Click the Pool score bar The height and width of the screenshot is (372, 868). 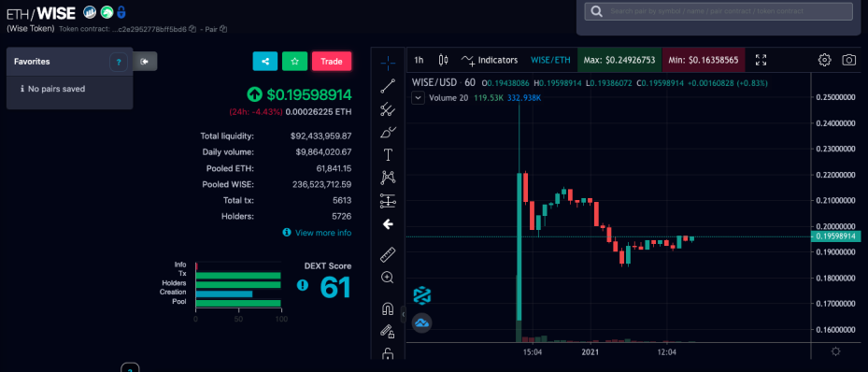[238, 304]
